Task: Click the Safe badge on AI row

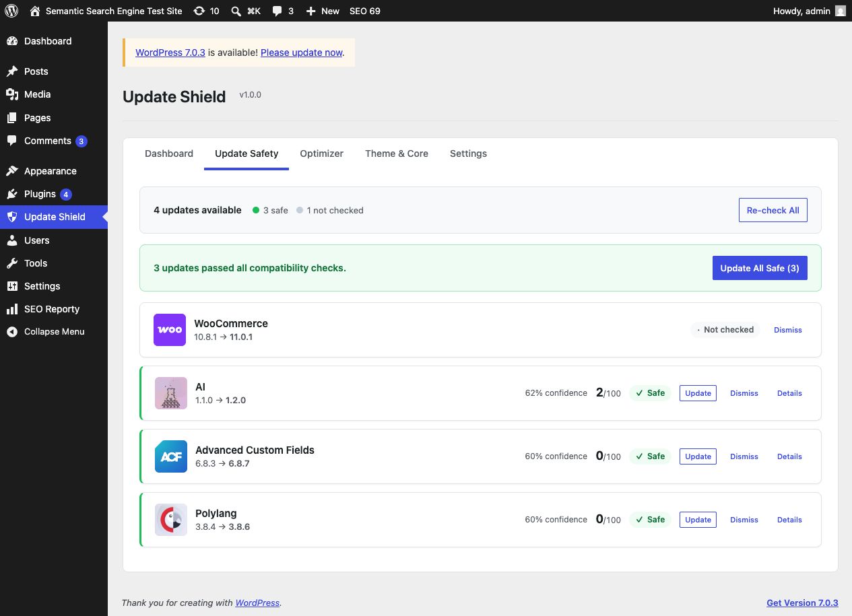Action: click(650, 393)
